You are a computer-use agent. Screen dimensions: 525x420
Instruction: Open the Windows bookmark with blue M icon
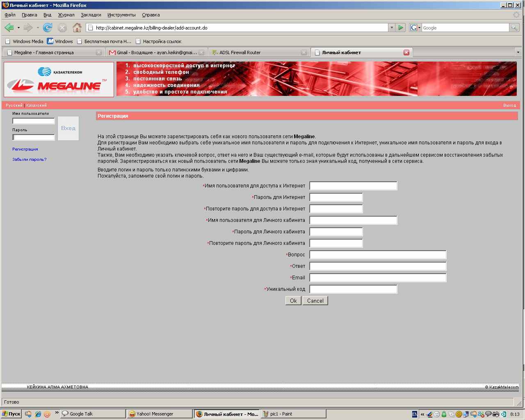pyautogui.click(x=60, y=41)
